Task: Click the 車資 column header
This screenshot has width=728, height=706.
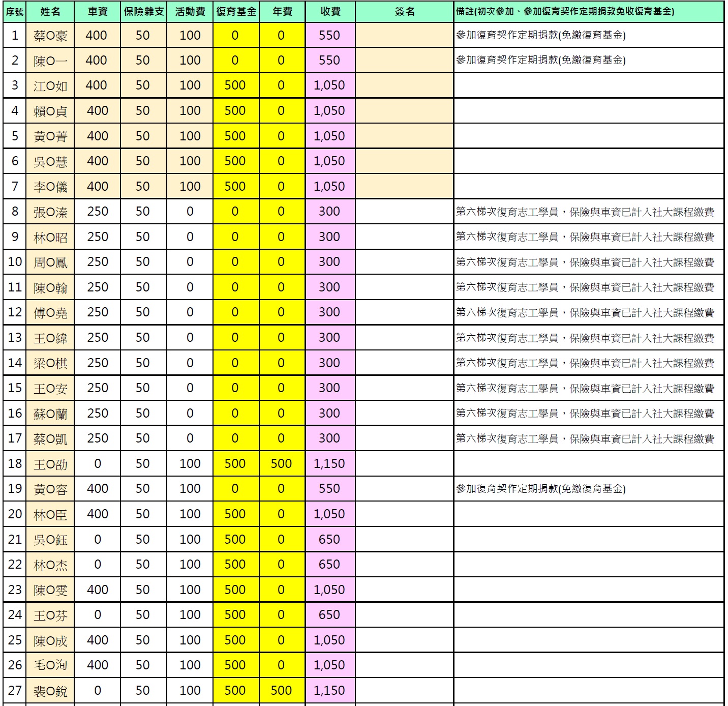Action: (x=98, y=12)
